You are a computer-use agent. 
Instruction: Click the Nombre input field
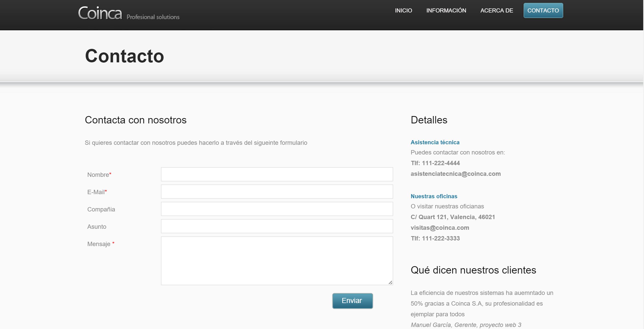(277, 174)
